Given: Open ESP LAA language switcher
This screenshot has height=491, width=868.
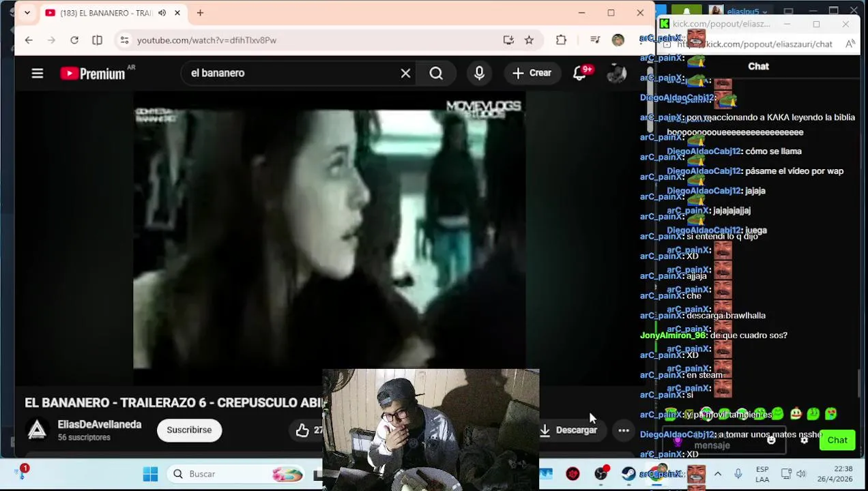Looking at the screenshot, I should pyautogui.click(x=762, y=474).
